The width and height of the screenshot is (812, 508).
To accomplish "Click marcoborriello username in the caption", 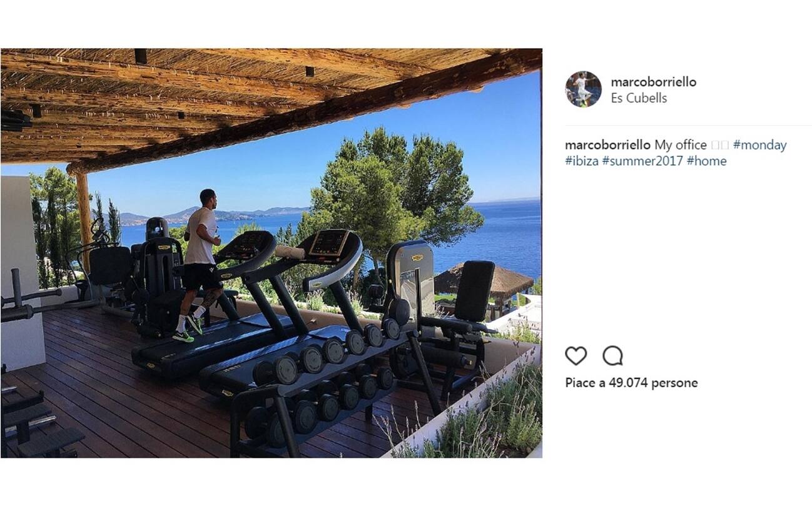I will 608,145.
